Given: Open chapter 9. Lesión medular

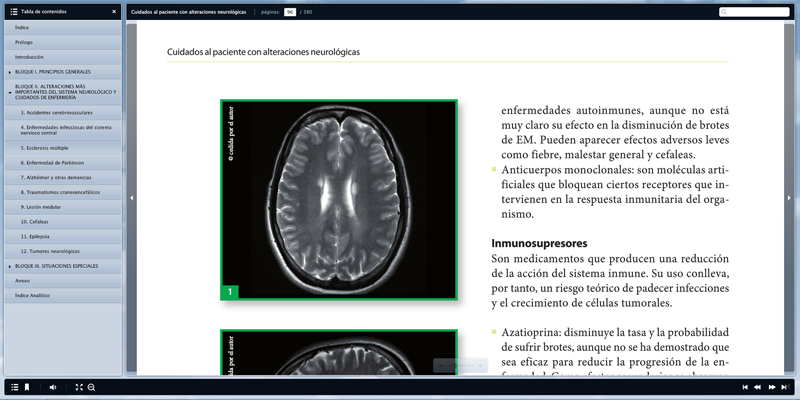Looking at the screenshot, I should point(63,207).
